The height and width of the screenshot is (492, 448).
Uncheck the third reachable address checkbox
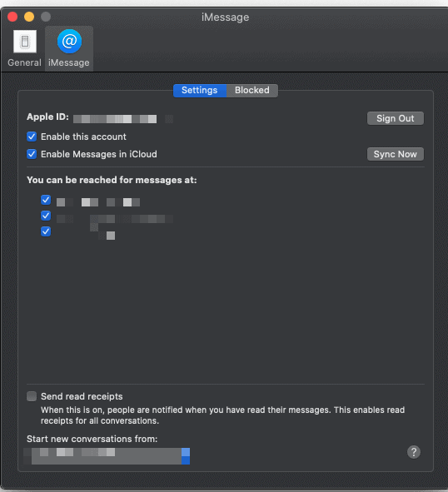pyautogui.click(x=46, y=231)
